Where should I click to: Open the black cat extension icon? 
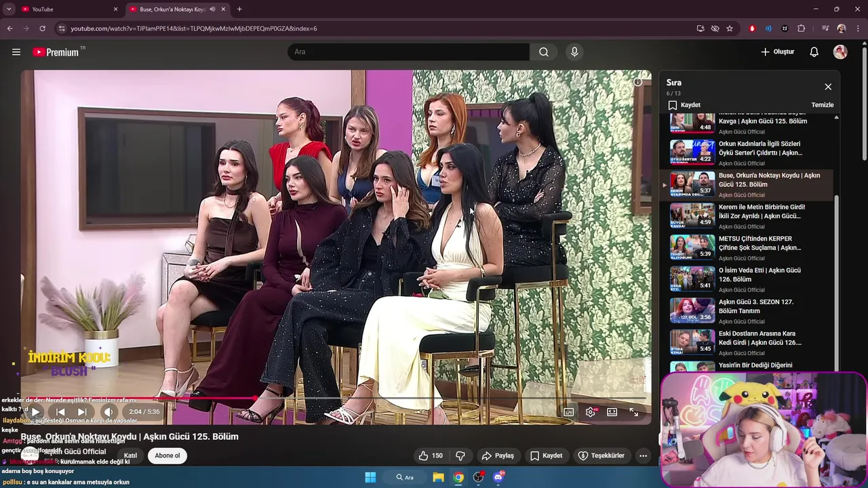785,28
